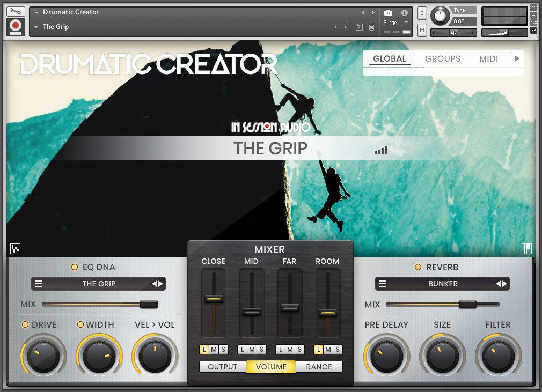This screenshot has width=542, height=392.
Task: Click the CLOSE channel volume fader
Action: pos(213,299)
